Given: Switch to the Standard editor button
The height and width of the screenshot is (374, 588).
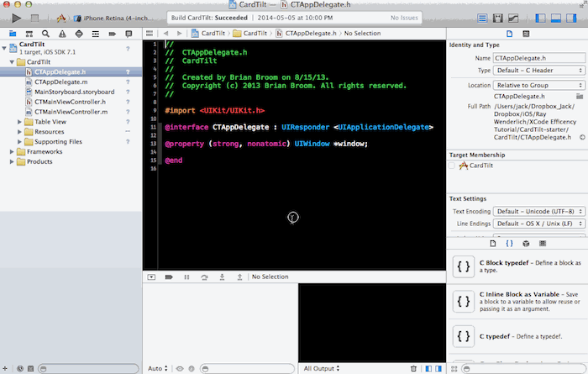Looking at the screenshot, I should point(482,18).
